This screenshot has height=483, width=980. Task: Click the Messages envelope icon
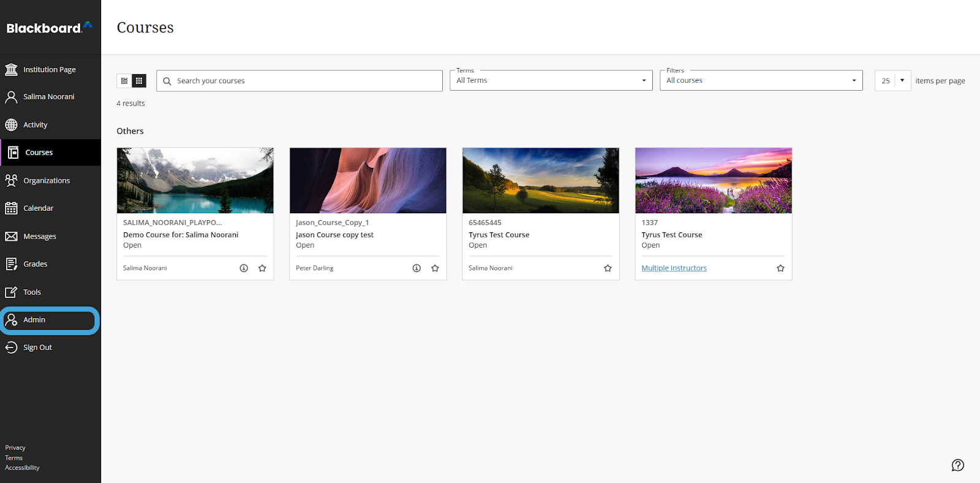(11, 236)
